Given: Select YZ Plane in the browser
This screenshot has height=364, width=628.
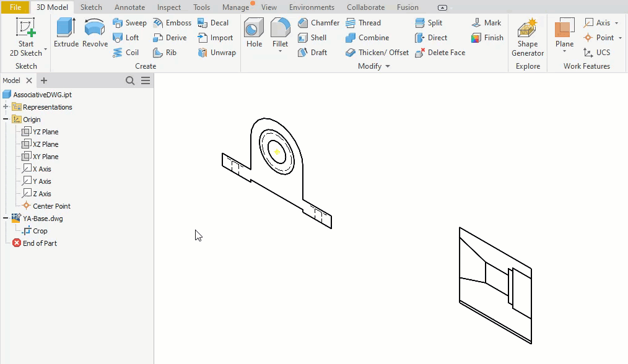Looking at the screenshot, I should coord(40,132).
